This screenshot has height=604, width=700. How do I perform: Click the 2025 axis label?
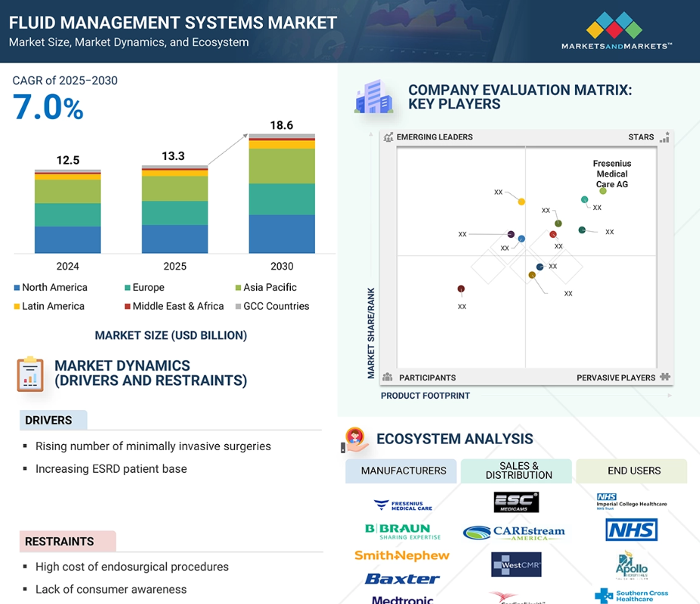[x=175, y=266]
